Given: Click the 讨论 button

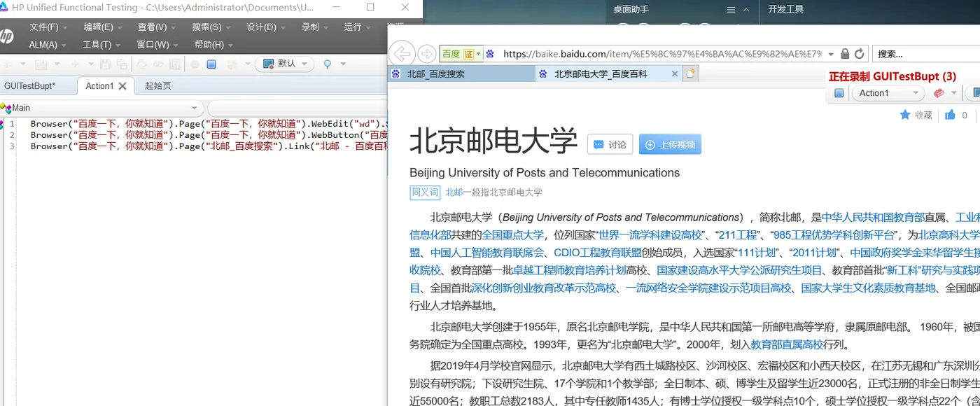Looking at the screenshot, I should click(610, 144).
